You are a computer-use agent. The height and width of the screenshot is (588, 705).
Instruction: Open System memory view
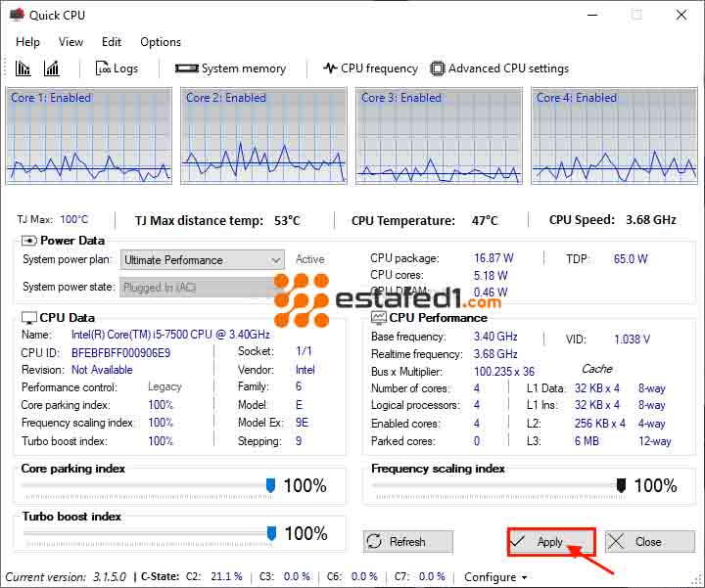click(231, 68)
